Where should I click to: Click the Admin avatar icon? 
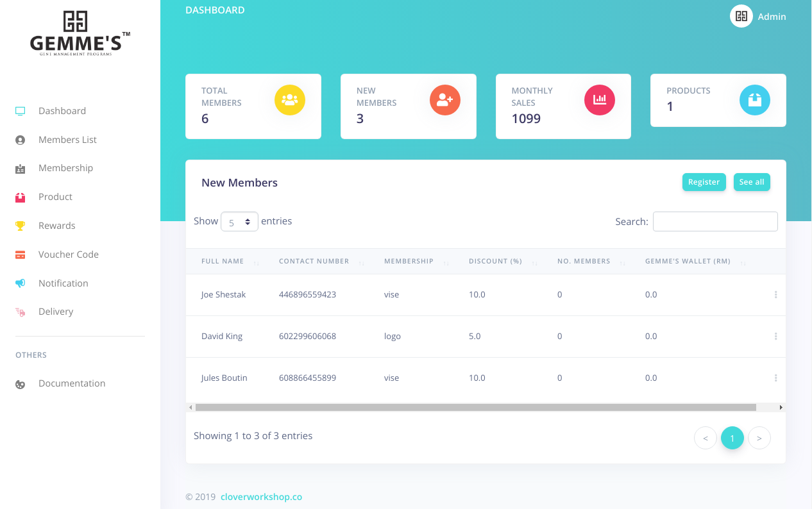tap(741, 17)
